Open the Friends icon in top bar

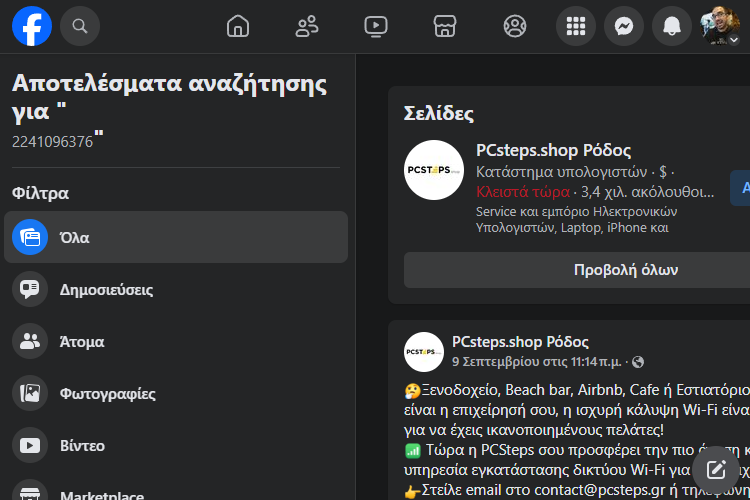point(307,26)
